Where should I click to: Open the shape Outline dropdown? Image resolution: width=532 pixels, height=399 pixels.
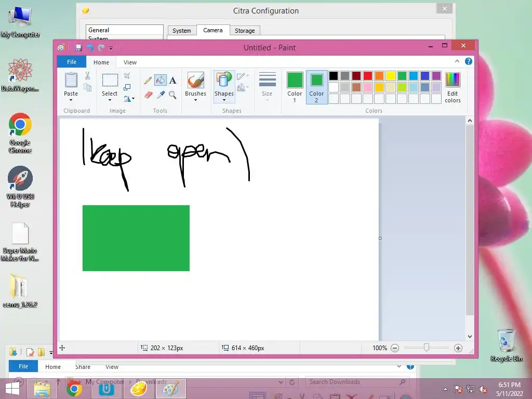(243, 76)
